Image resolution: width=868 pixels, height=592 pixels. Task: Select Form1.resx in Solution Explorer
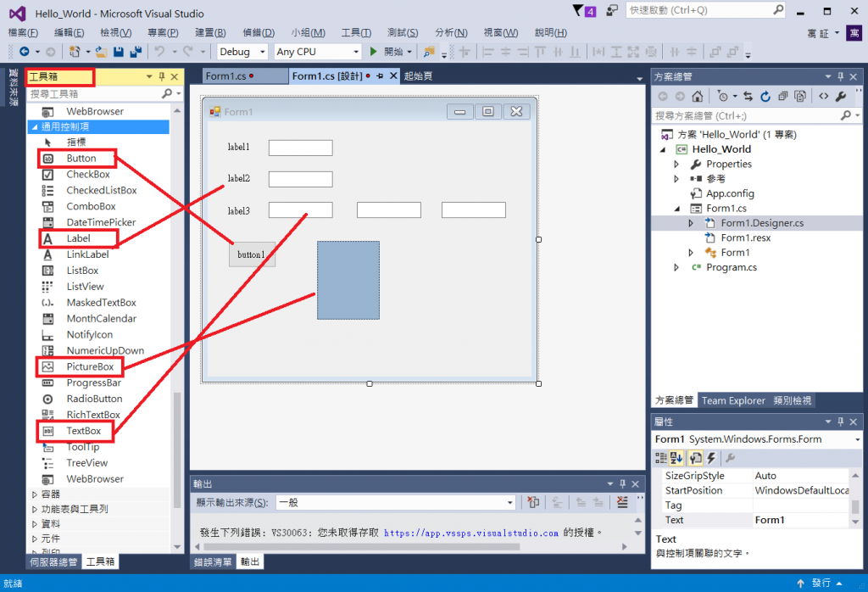pos(745,237)
